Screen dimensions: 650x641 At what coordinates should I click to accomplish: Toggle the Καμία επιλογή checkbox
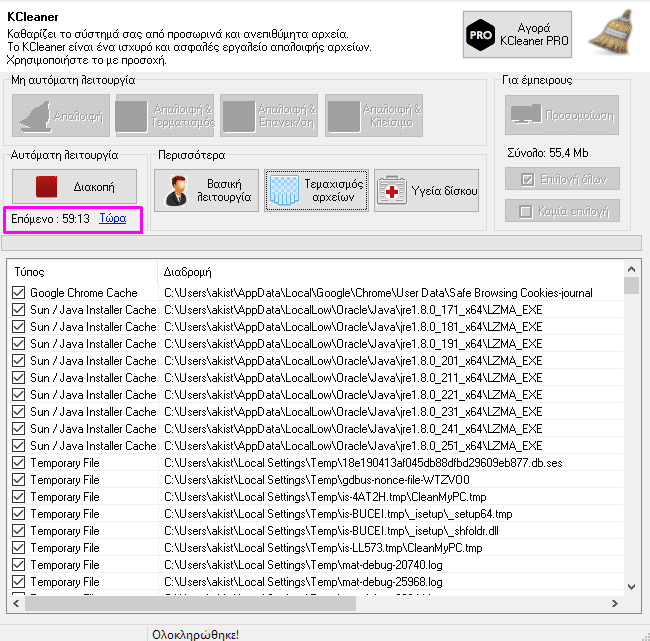[526, 211]
